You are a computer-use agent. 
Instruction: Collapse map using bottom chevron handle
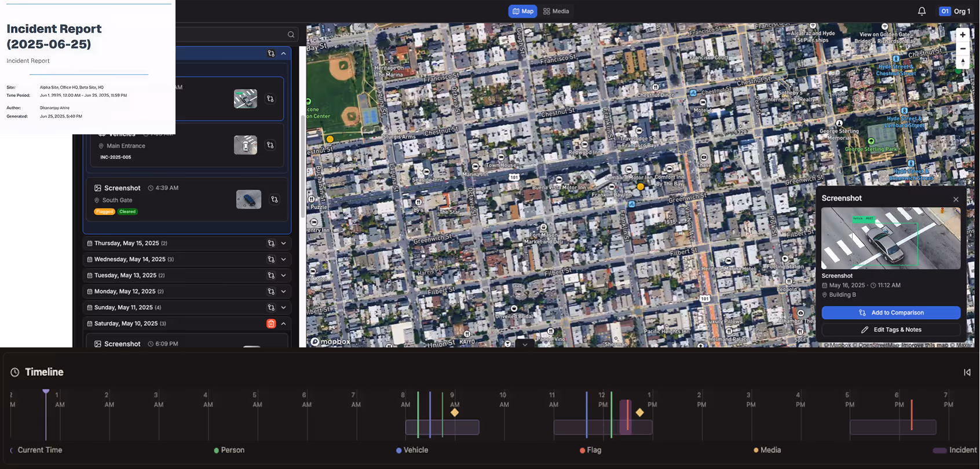click(x=525, y=344)
